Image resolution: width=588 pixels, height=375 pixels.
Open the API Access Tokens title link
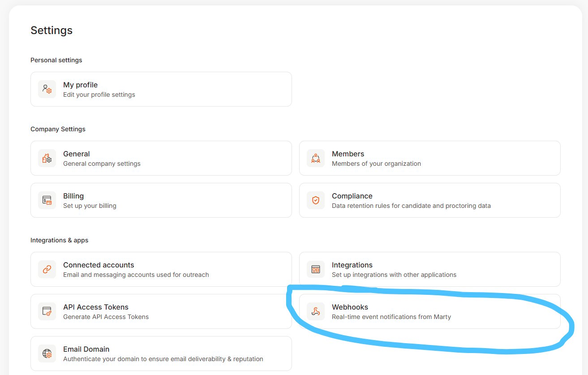click(96, 307)
